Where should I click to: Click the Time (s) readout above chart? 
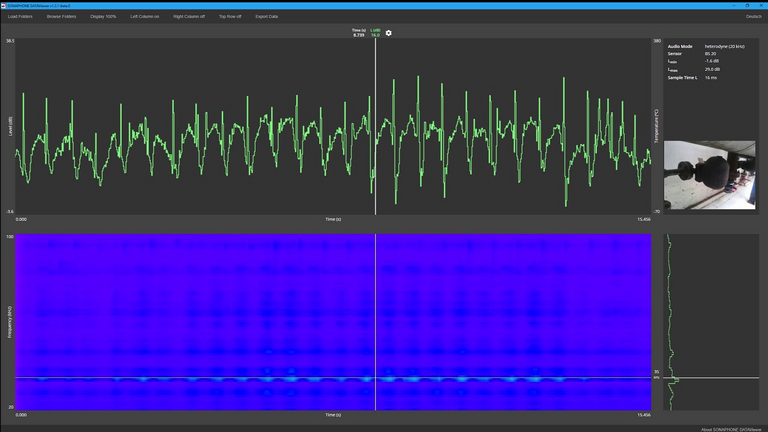point(358,33)
